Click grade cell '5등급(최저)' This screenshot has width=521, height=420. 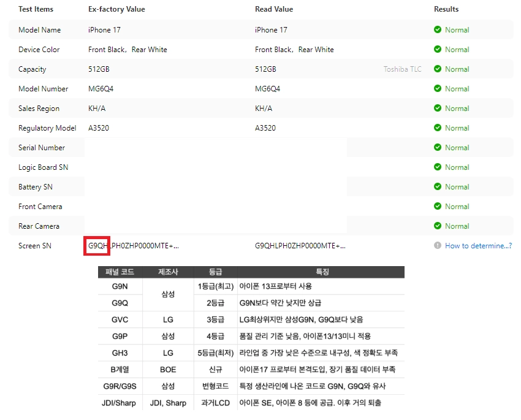click(216, 353)
